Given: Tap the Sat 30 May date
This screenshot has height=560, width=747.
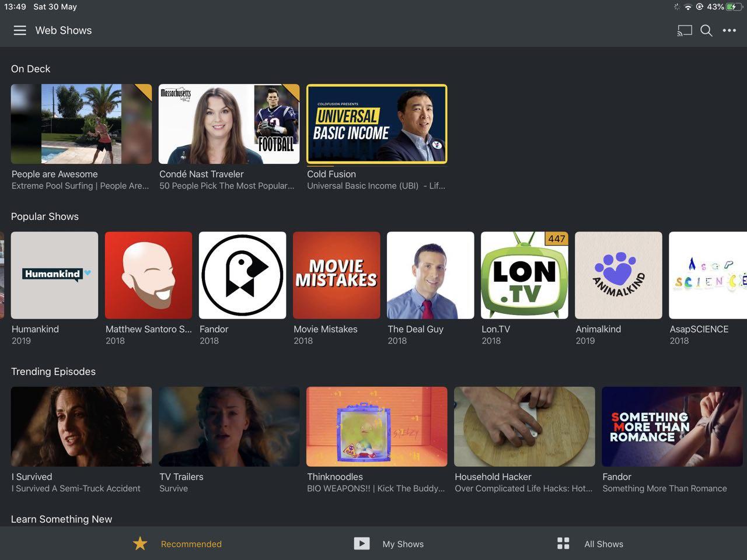Looking at the screenshot, I should point(55,7).
